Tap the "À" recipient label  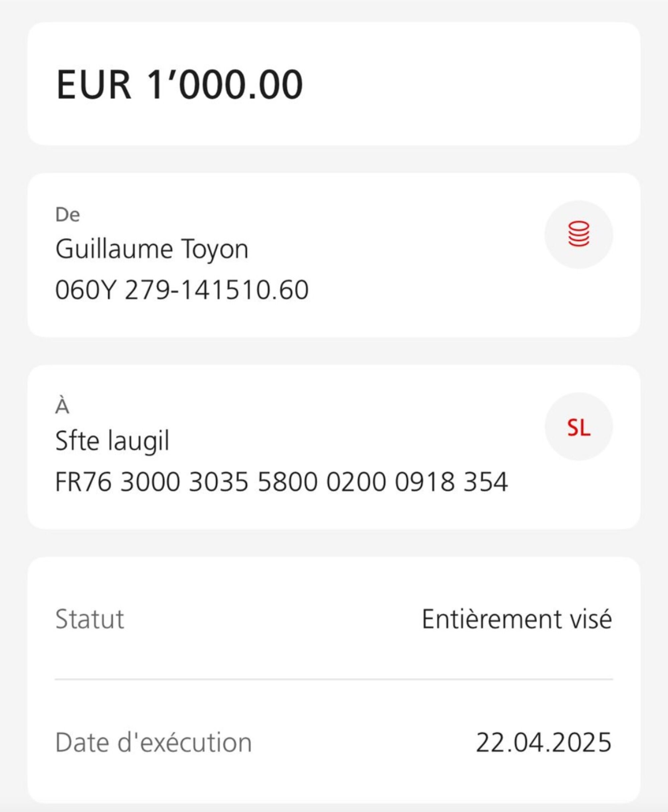[62, 407]
